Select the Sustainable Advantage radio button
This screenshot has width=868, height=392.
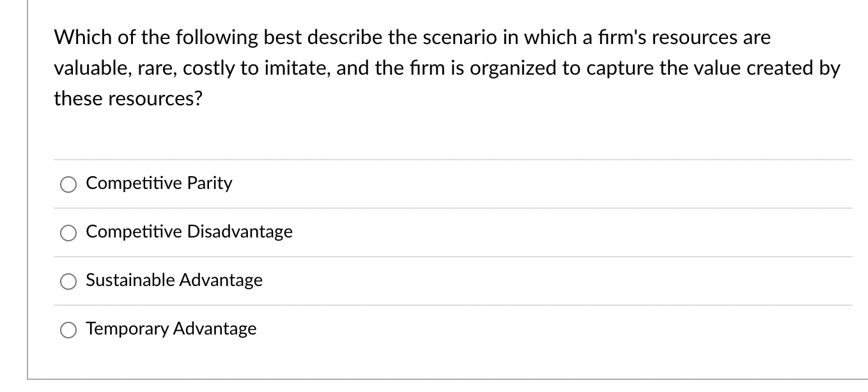(x=68, y=281)
